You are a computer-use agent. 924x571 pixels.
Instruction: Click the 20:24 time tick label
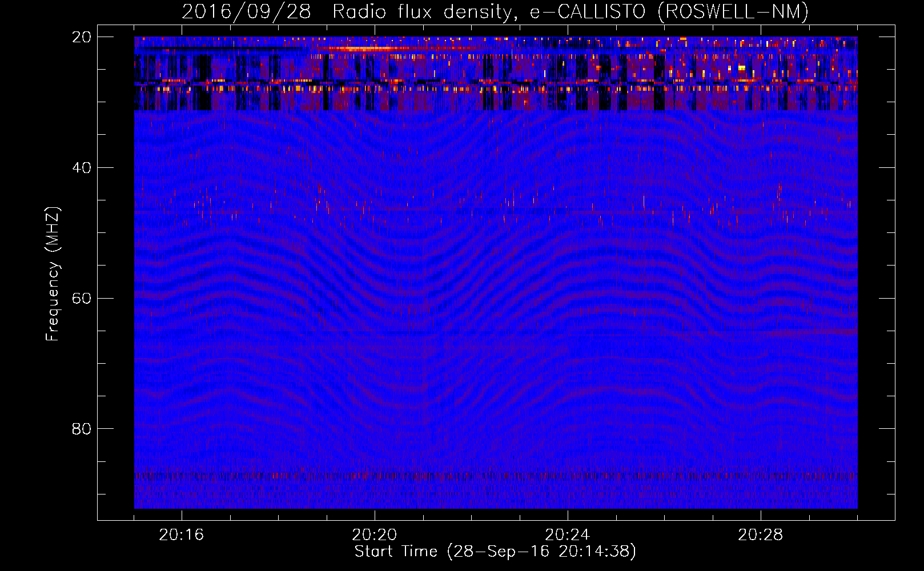tap(567, 535)
